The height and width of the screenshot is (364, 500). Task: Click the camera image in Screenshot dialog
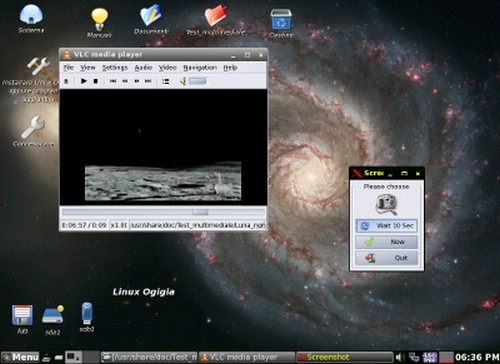pos(386,204)
